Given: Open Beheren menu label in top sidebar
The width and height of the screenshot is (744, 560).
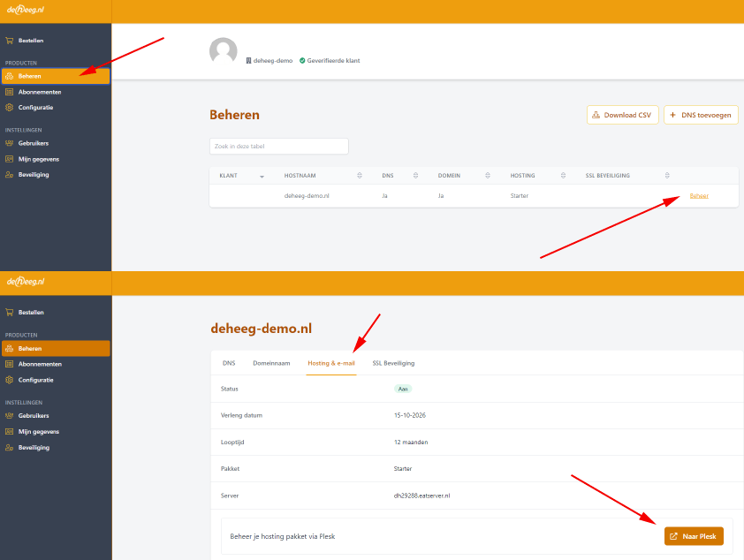Looking at the screenshot, I should pos(29,76).
